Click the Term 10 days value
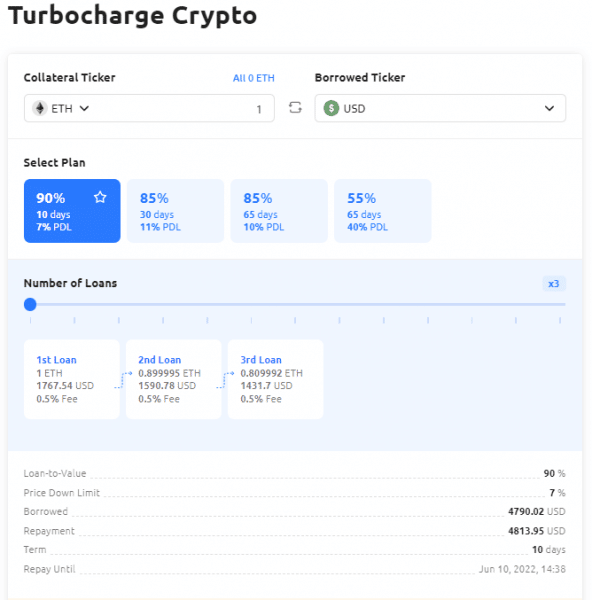The height and width of the screenshot is (600, 592). [x=549, y=550]
